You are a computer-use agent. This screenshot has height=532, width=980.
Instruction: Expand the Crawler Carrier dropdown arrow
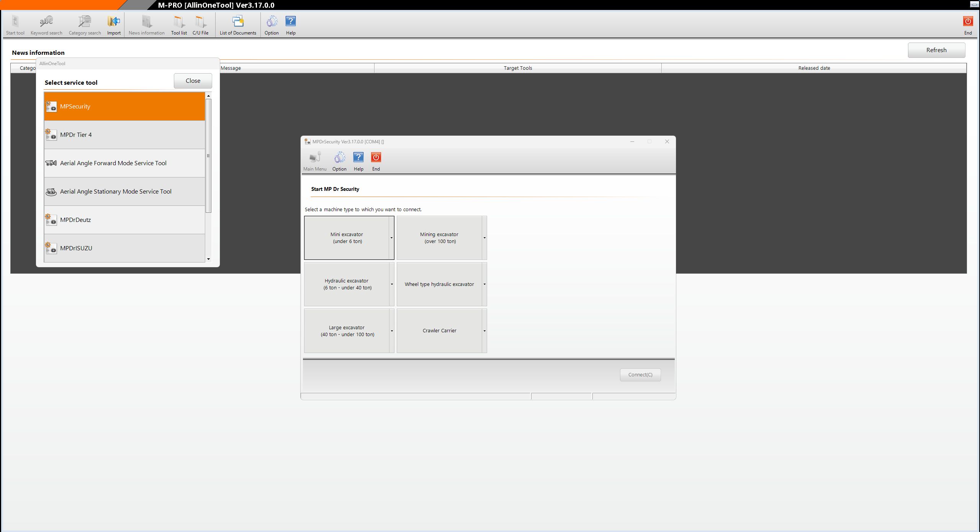click(x=484, y=331)
